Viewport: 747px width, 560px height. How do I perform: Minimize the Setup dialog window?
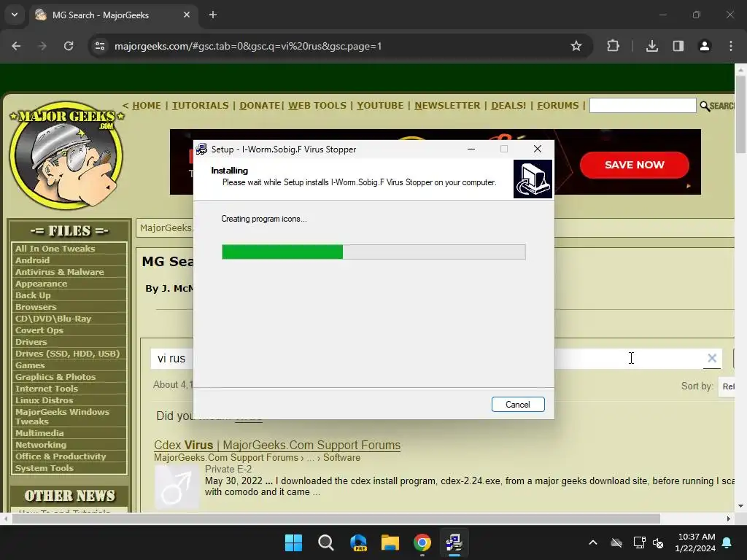point(471,149)
